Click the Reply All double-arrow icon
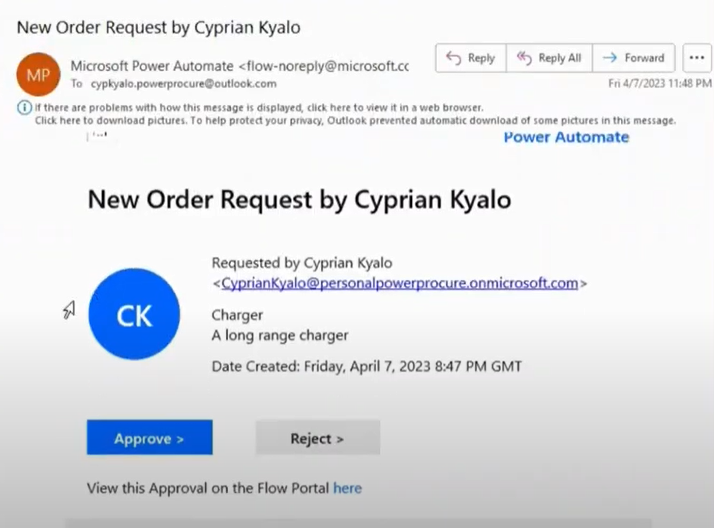The image size is (714, 528). [x=524, y=58]
